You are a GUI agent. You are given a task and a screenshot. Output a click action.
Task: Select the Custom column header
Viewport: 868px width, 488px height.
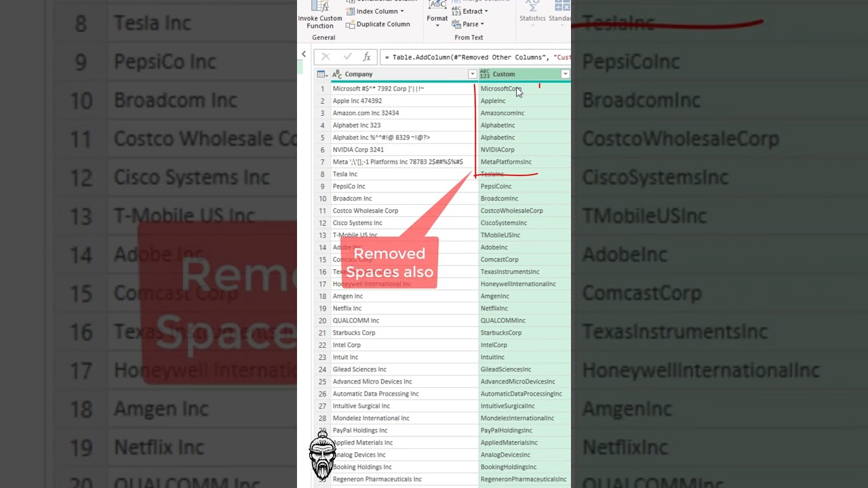coord(524,74)
